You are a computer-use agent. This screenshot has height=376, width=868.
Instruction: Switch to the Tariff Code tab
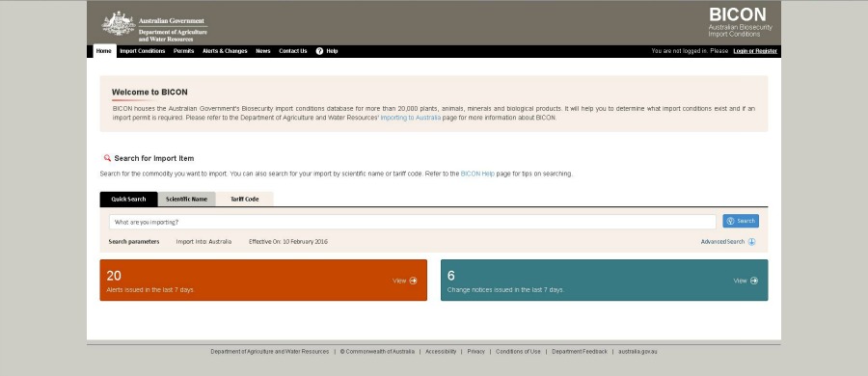[x=245, y=199]
